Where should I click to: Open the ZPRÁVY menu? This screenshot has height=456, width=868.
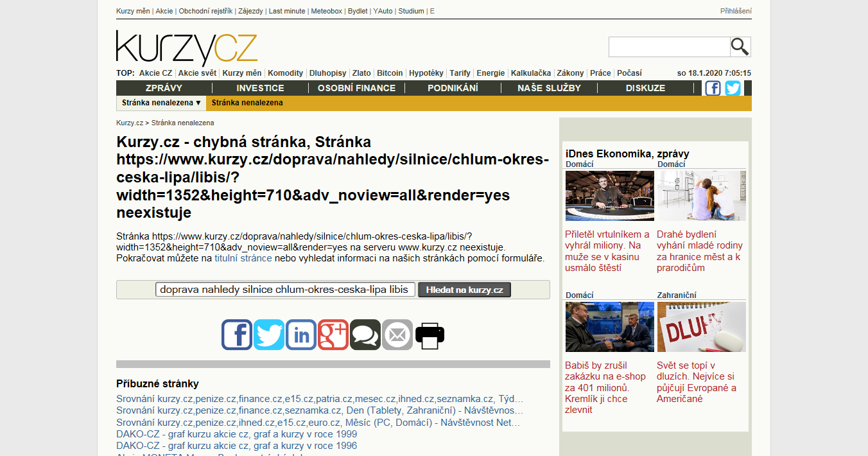pos(164,88)
